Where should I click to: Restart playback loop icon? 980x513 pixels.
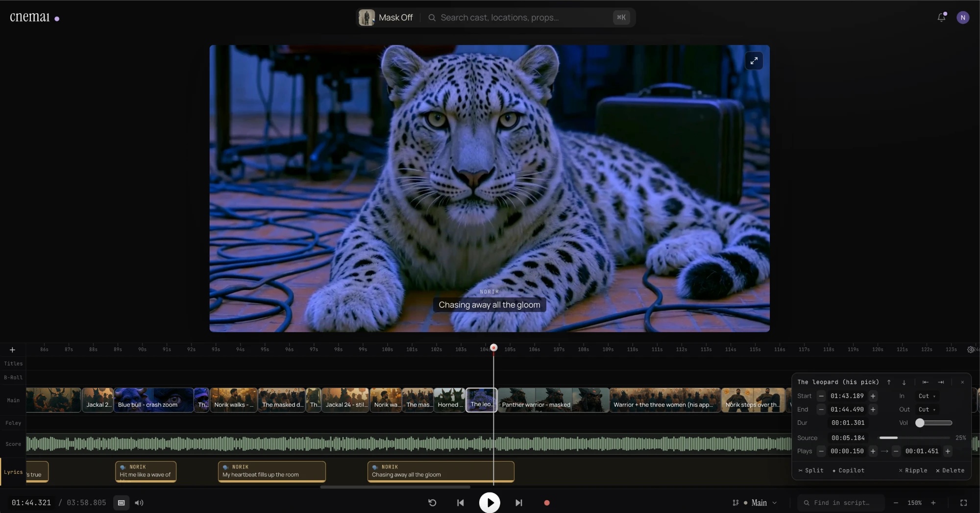pyautogui.click(x=432, y=503)
